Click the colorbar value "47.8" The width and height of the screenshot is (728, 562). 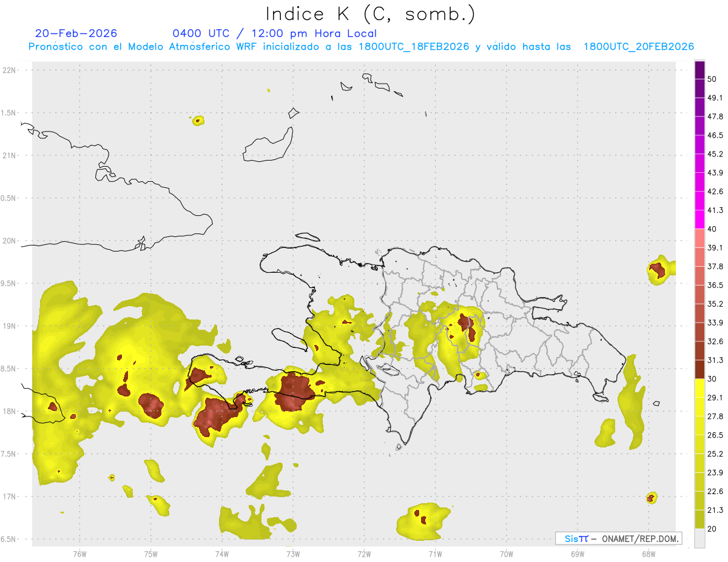[715, 116]
